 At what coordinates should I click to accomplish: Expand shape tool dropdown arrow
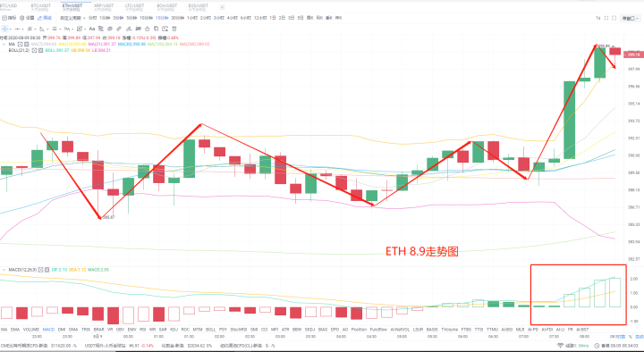coord(47,29)
